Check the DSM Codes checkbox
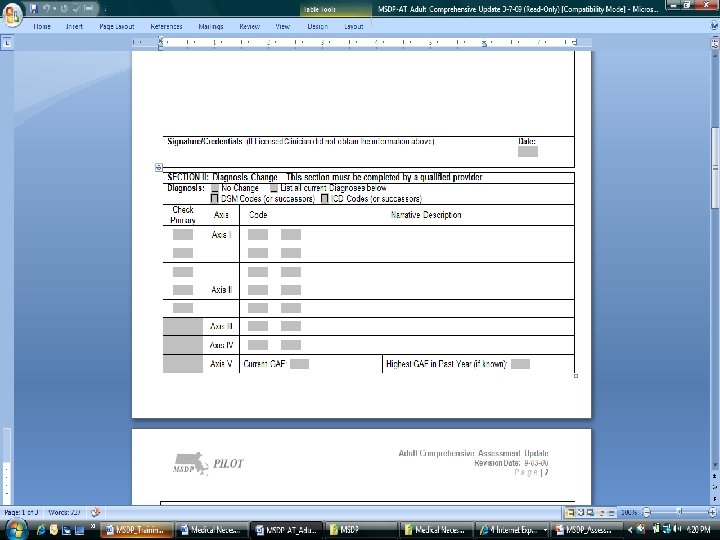Screen dimensions: 720x540 (x=214, y=198)
